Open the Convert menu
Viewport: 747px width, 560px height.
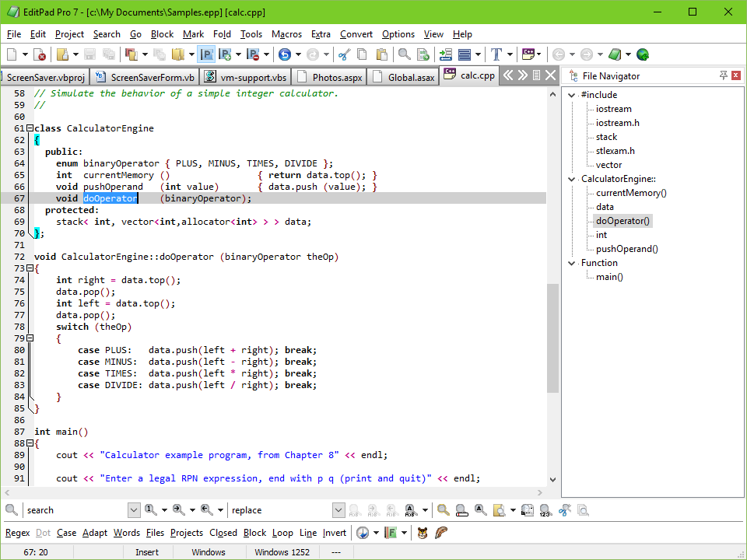click(356, 34)
